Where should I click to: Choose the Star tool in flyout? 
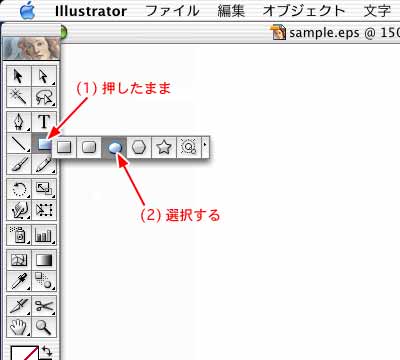(x=164, y=147)
